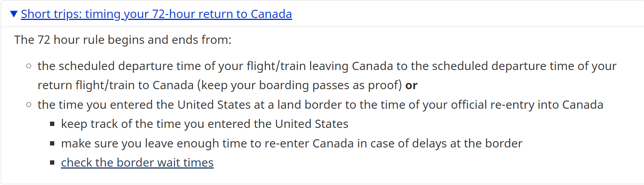Open the Short trips 72-hour return link
The height and width of the screenshot is (185, 644).
click(156, 14)
